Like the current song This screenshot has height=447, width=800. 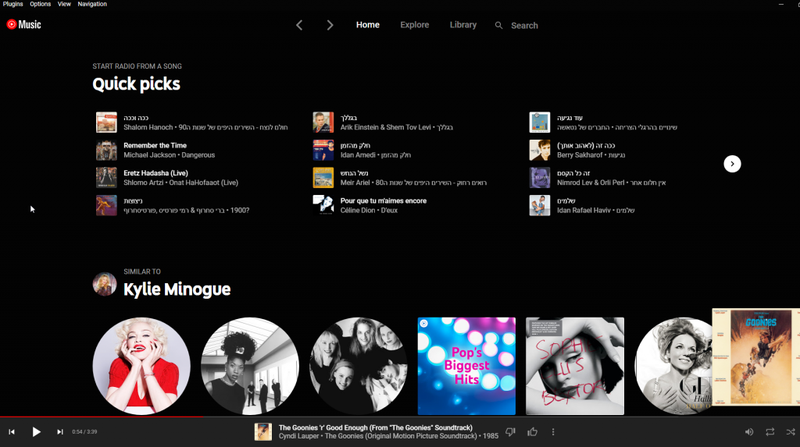pos(533,432)
